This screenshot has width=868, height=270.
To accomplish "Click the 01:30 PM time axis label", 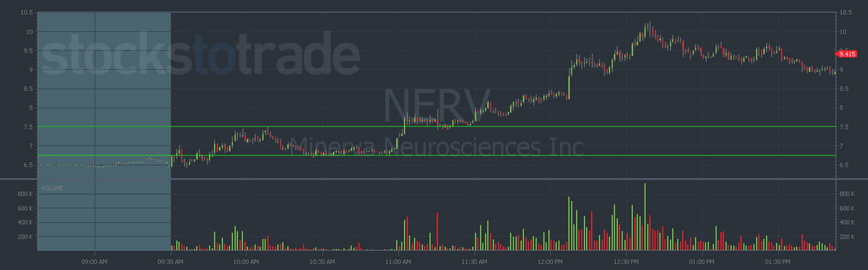I will tap(777, 262).
